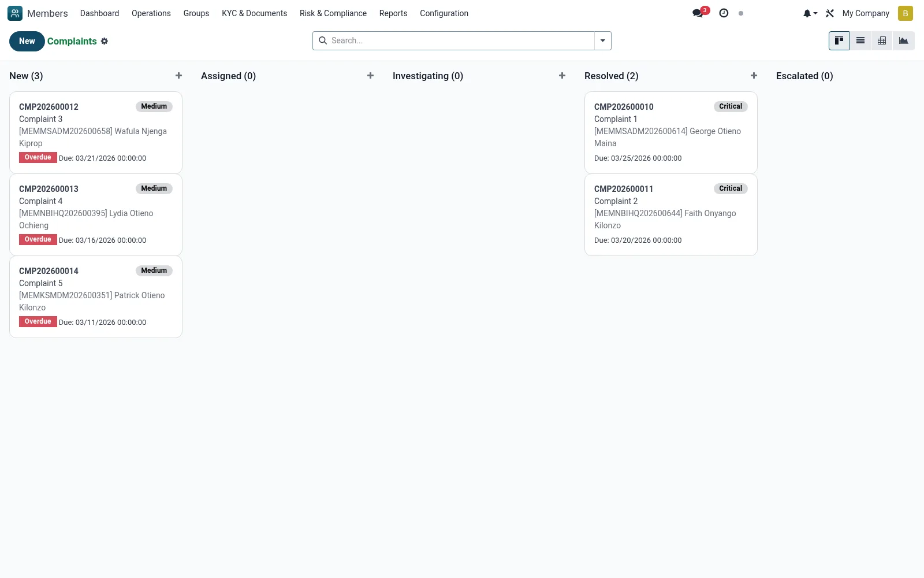Open the Members app home icon
This screenshot has width=924, height=578.
15,13
